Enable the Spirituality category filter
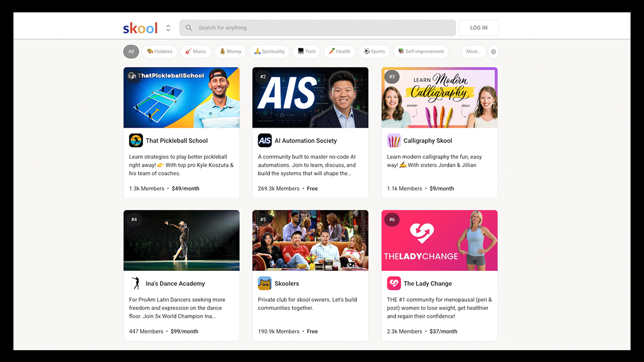This screenshot has height=362, width=644. click(x=269, y=51)
